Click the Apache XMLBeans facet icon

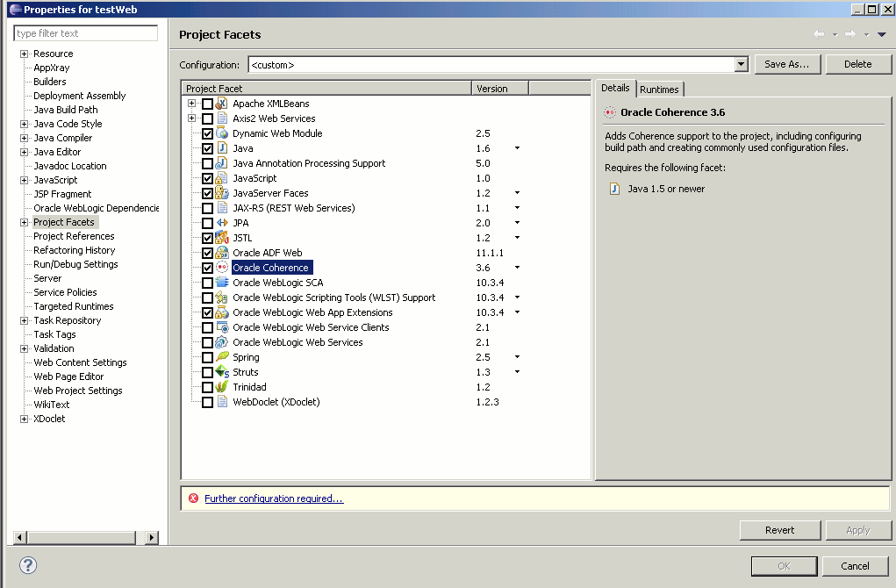pyautogui.click(x=222, y=104)
